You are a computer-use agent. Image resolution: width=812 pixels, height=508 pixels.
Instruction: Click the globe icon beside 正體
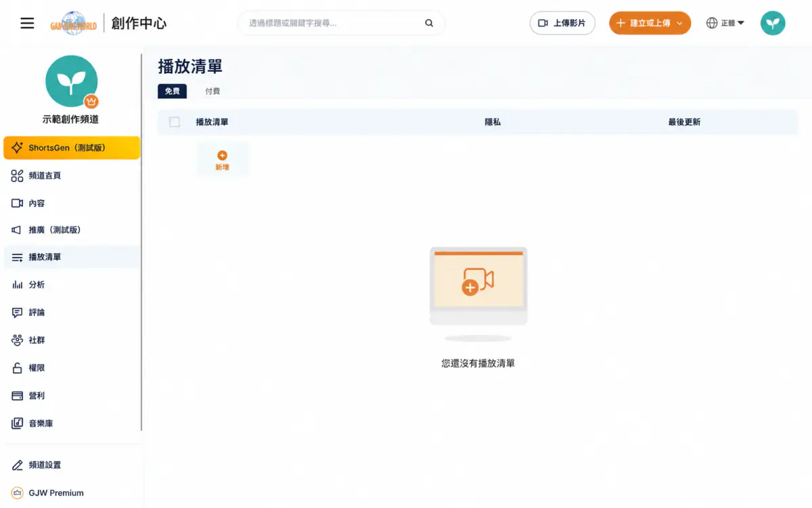tap(712, 23)
